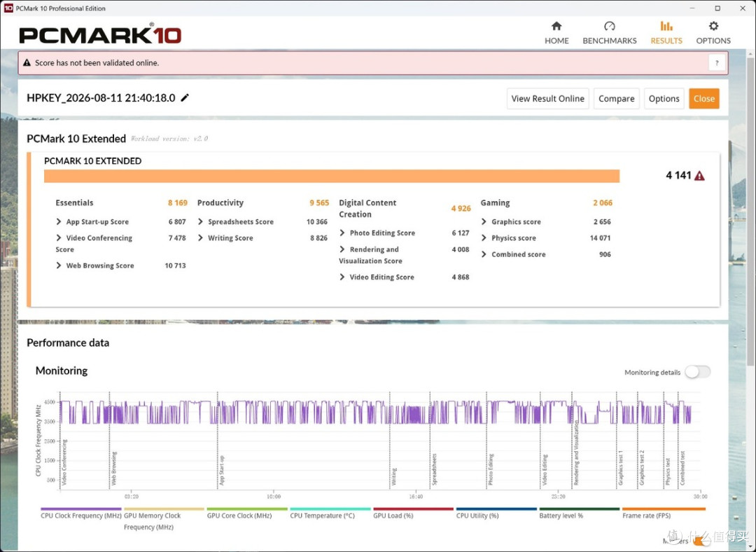Viewport: 756px width, 552px height.
Task: Click View Result Online button
Action: pos(547,99)
